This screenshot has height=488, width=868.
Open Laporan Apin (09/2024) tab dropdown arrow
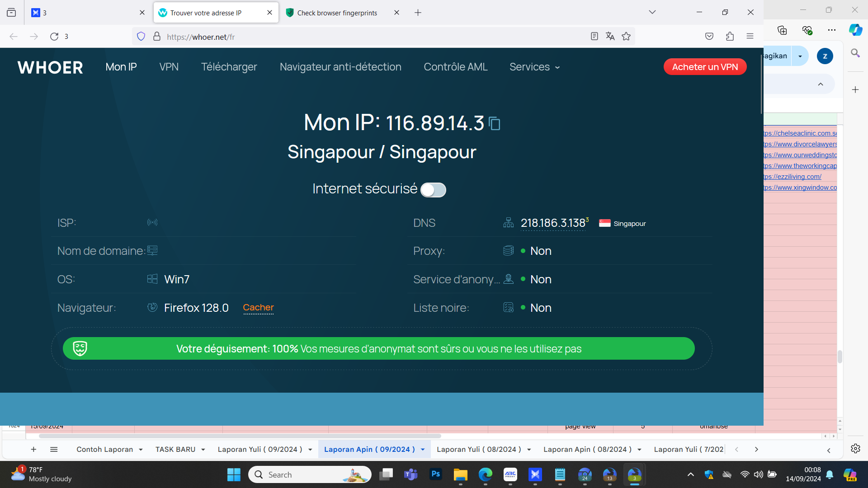(x=423, y=450)
